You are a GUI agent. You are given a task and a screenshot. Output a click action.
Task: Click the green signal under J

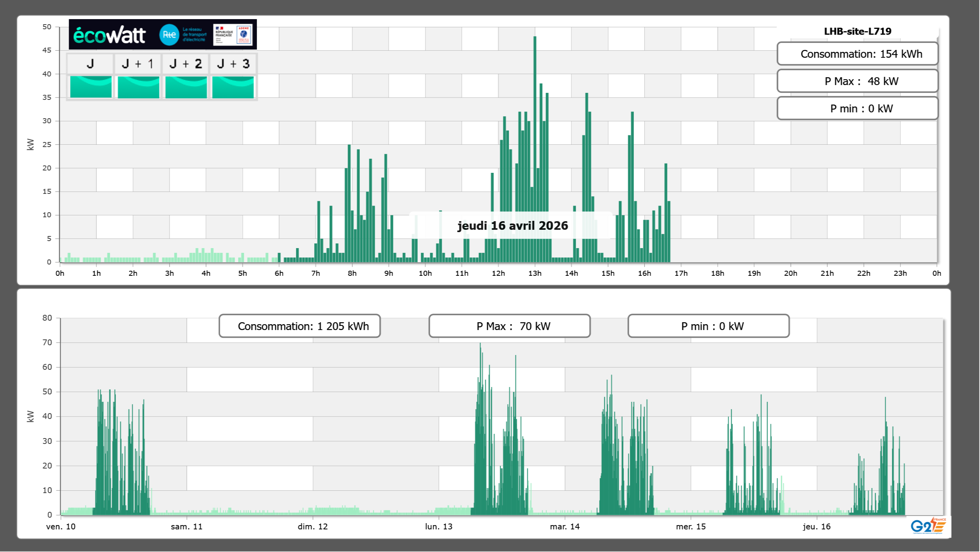pyautogui.click(x=91, y=87)
